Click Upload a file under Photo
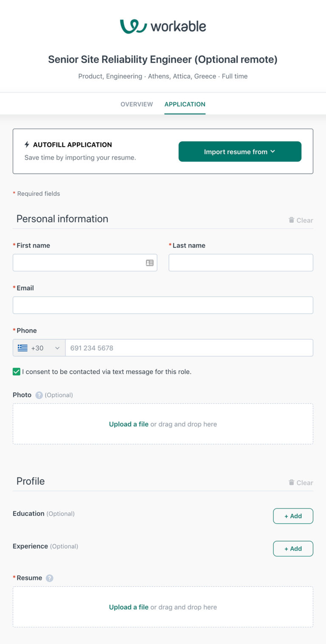 pos(129,424)
